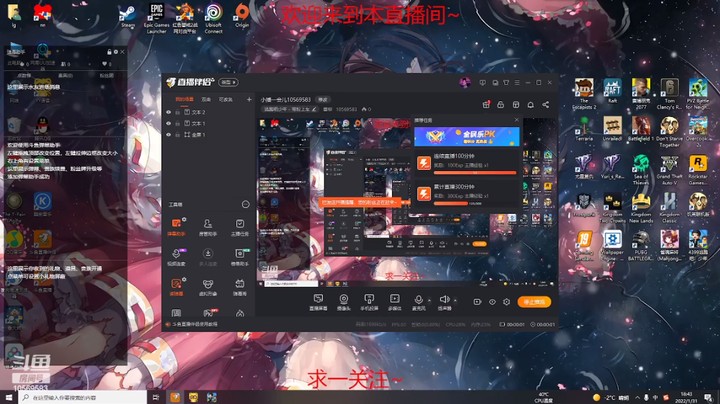Add the webcam source from bottom toolbar

[x=343, y=303]
